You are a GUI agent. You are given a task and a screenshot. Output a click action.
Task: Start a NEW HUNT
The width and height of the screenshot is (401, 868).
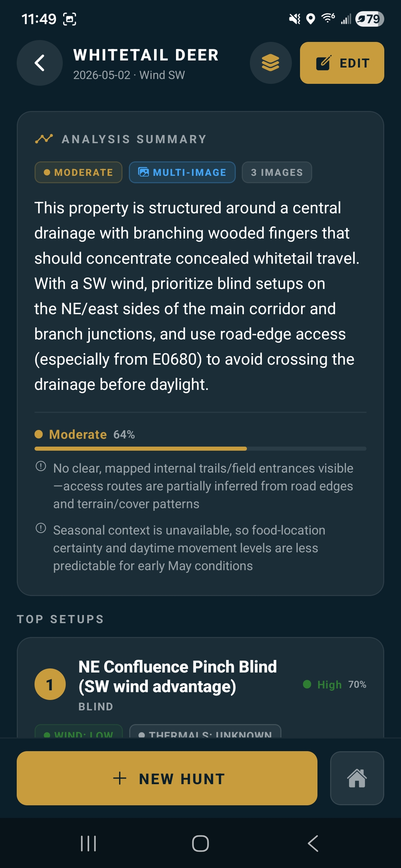click(x=167, y=778)
